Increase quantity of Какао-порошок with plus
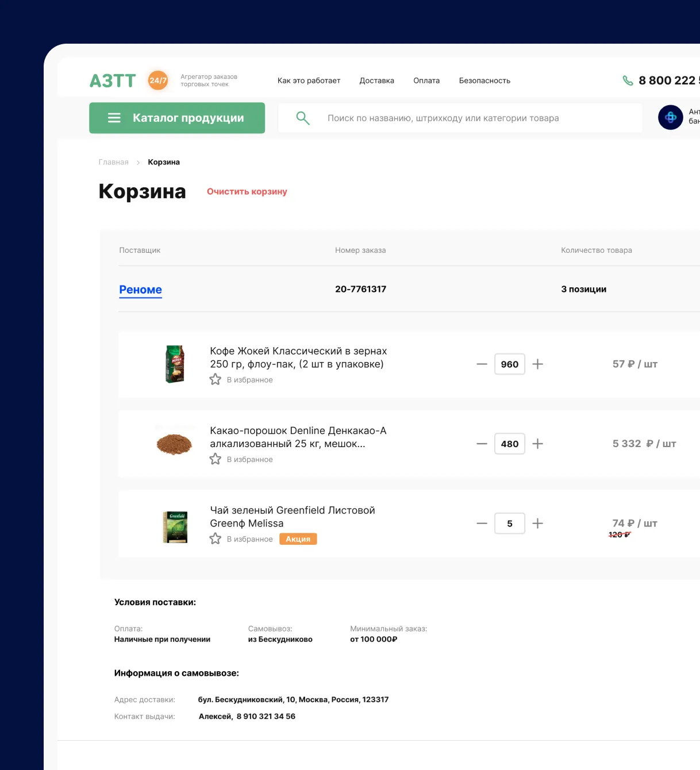This screenshot has width=700, height=770. pos(537,444)
